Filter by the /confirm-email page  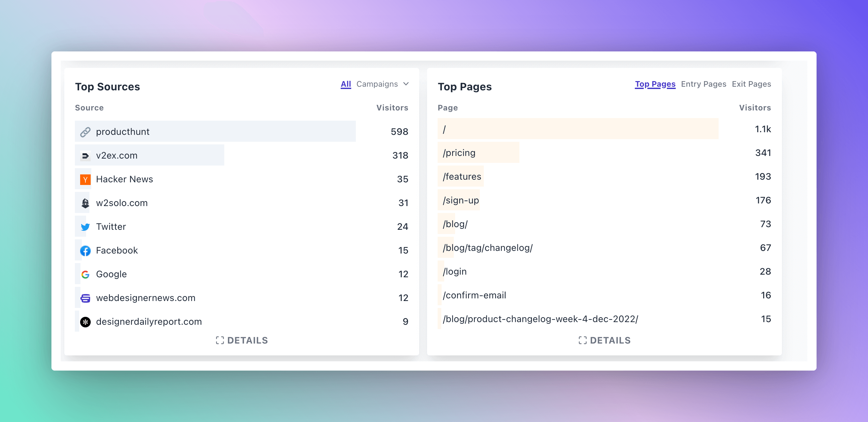coord(475,295)
